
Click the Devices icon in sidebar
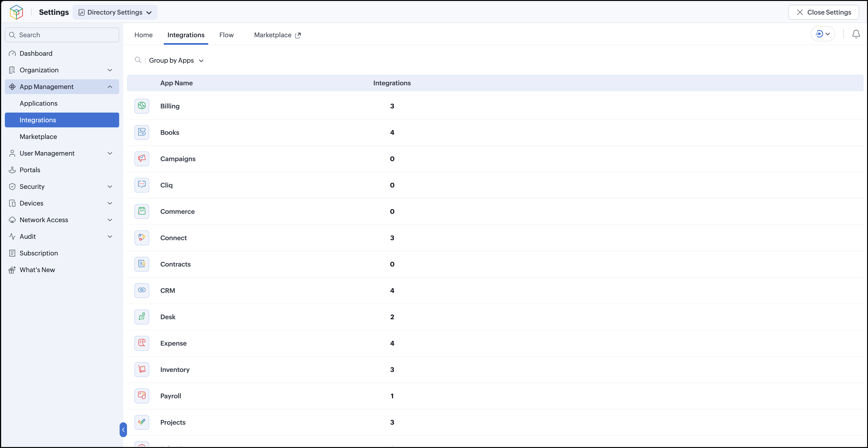pyautogui.click(x=12, y=203)
